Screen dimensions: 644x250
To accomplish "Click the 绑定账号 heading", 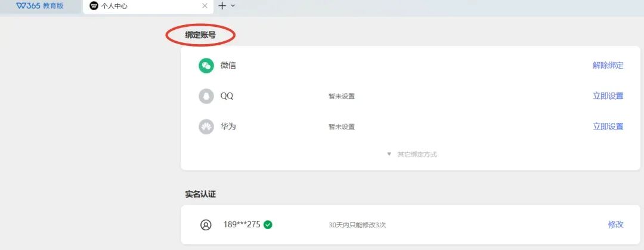I will [200, 35].
